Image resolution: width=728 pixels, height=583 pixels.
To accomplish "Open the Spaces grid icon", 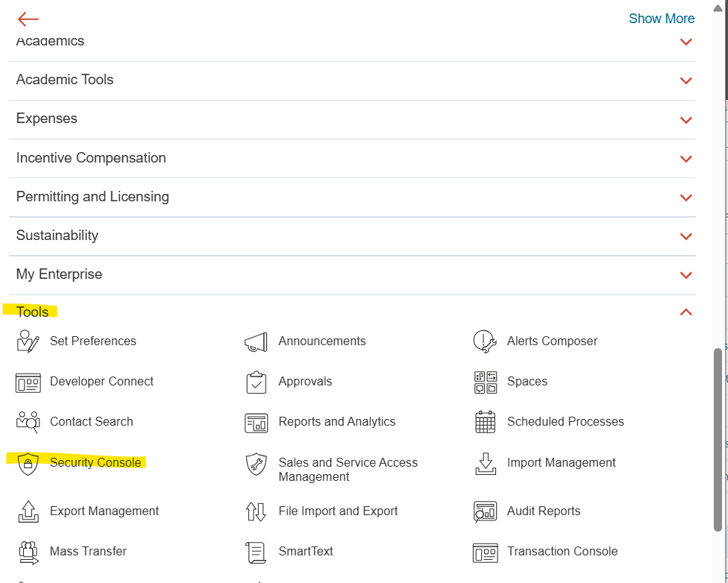I will (x=485, y=382).
